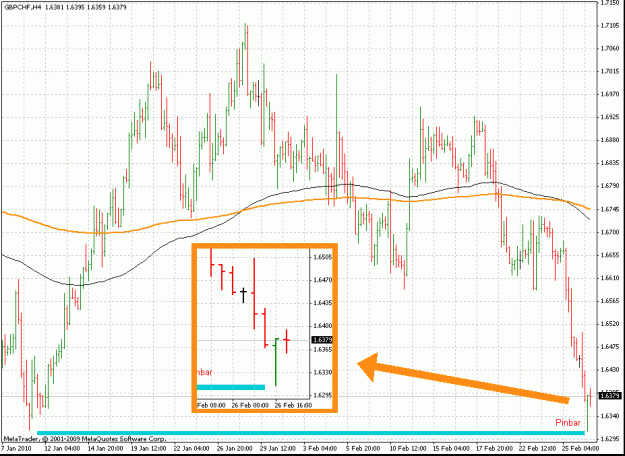625x456 pixels.
Task: Click the red Pinbar label near 1.6340
Action: (568, 423)
